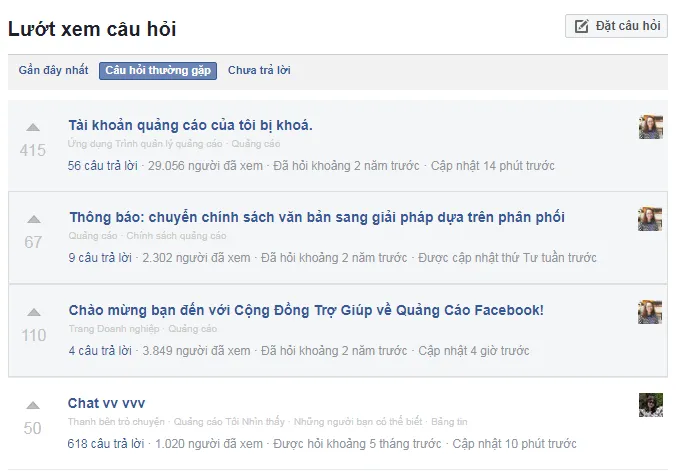Open Bảng tin topic tag

pyautogui.click(x=449, y=422)
